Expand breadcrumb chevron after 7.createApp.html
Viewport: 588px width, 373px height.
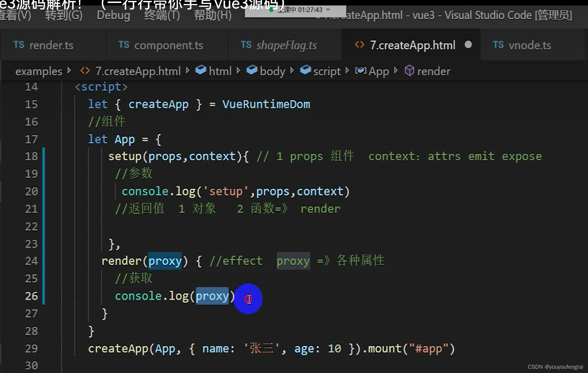[x=188, y=71]
